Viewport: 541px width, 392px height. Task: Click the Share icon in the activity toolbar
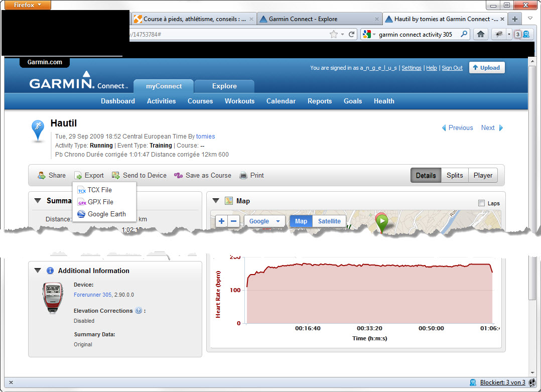click(x=42, y=176)
